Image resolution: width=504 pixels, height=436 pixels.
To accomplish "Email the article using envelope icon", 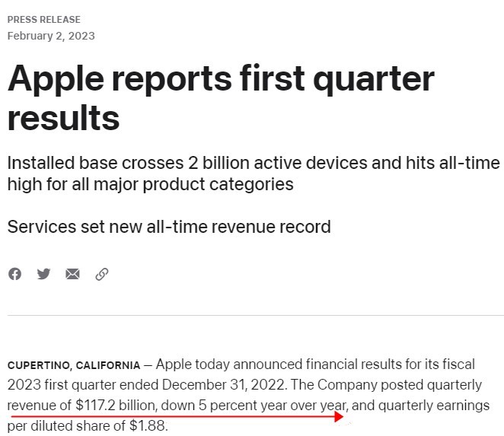I will (72, 274).
